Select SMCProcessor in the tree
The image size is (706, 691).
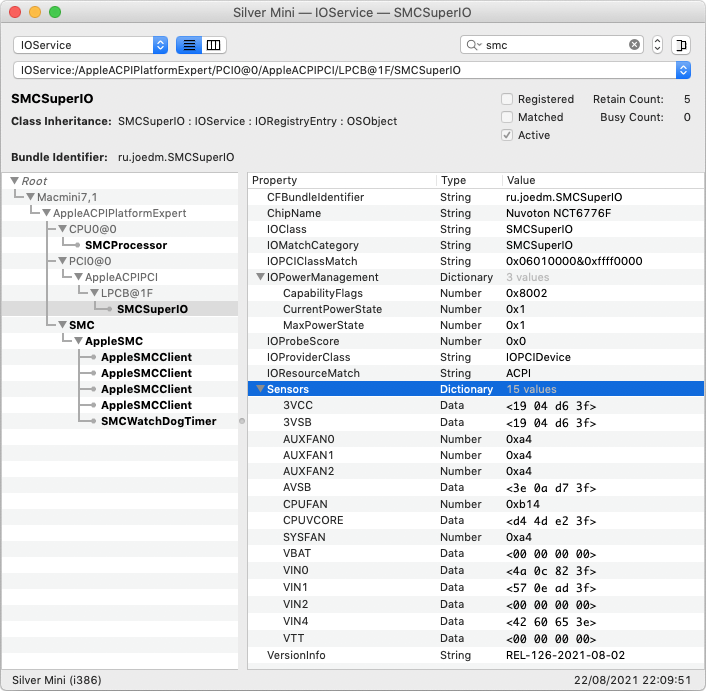click(126, 245)
